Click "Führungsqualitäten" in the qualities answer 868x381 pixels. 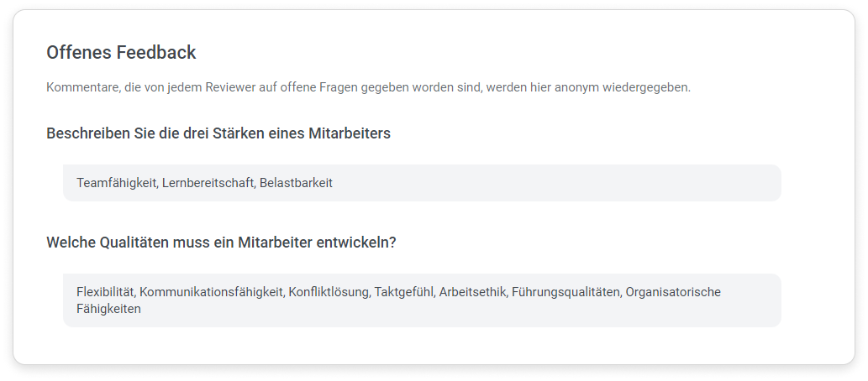point(566,292)
